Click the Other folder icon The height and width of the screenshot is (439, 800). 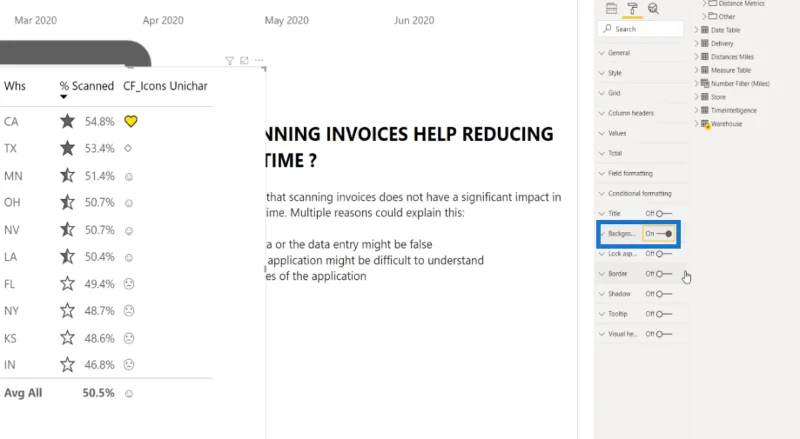[713, 16]
